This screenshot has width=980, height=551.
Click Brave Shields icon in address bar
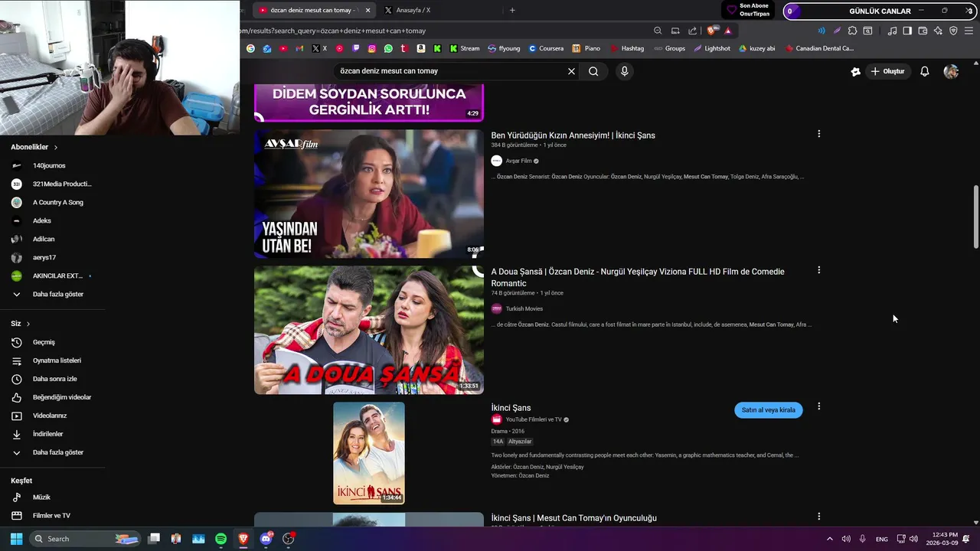click(x=712, y=31)
